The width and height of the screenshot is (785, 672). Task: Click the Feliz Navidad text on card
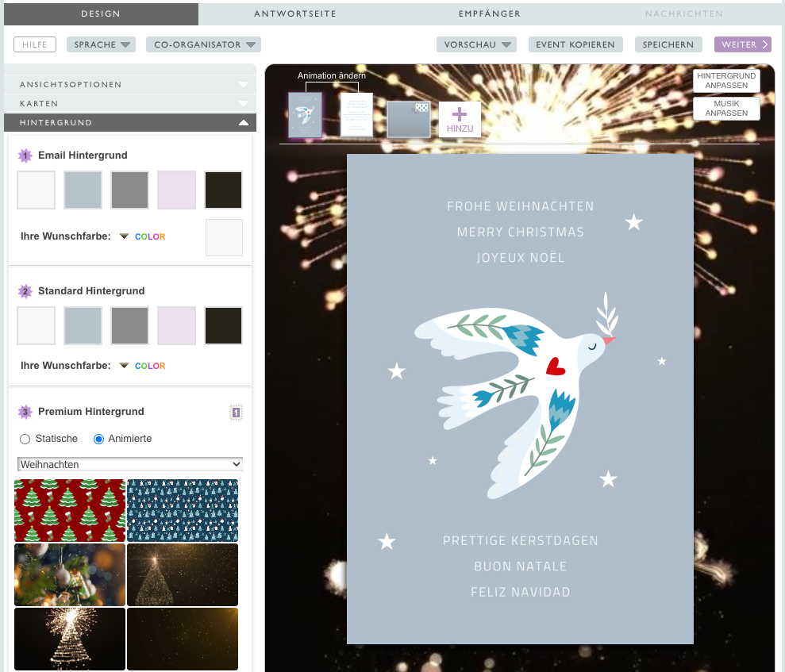coord(520,592)
